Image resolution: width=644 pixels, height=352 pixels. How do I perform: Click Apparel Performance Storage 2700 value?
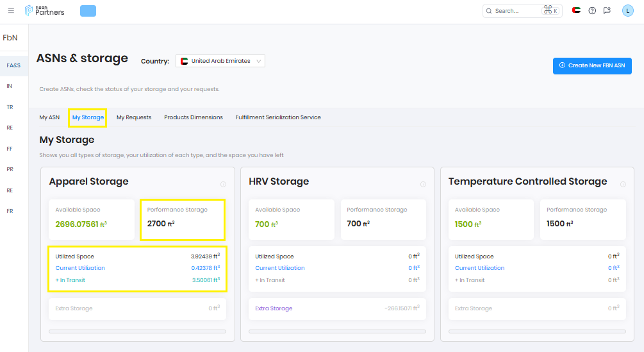161,224
